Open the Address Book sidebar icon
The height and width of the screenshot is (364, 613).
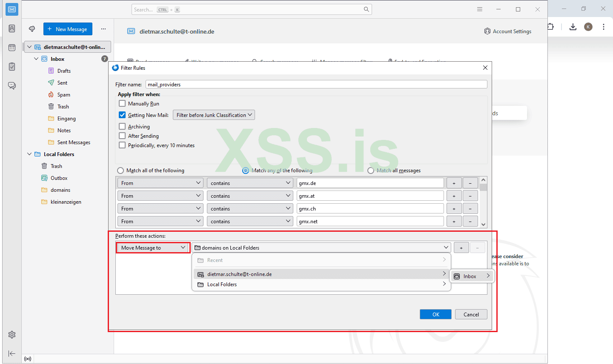(x=12, y=28)
